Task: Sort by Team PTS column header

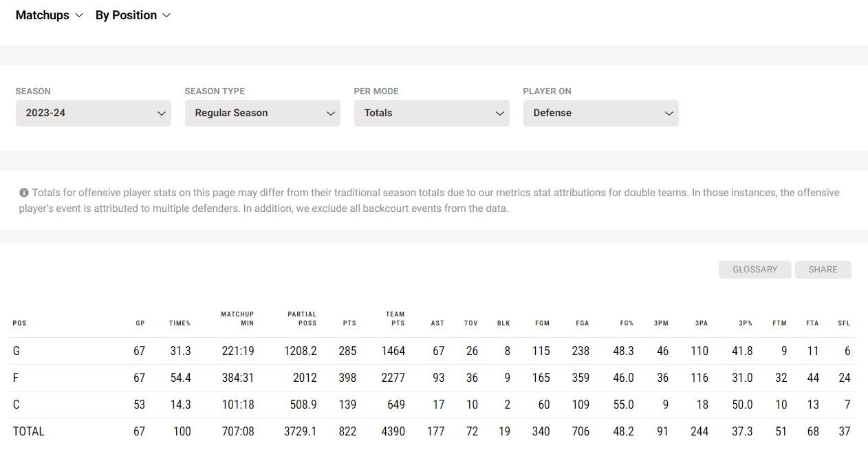Action: coord(395,319)
